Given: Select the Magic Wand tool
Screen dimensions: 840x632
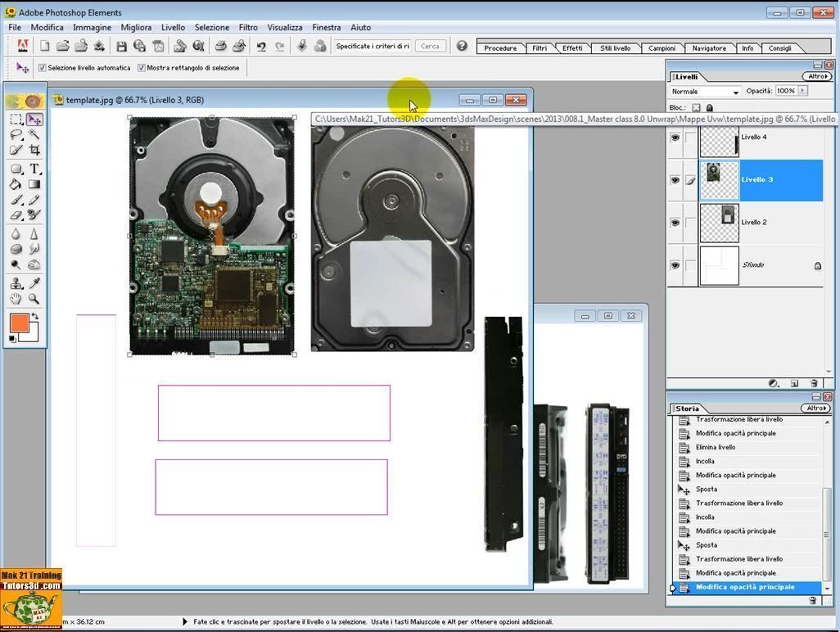Looking at the screenshot, I should coord(34,134).
